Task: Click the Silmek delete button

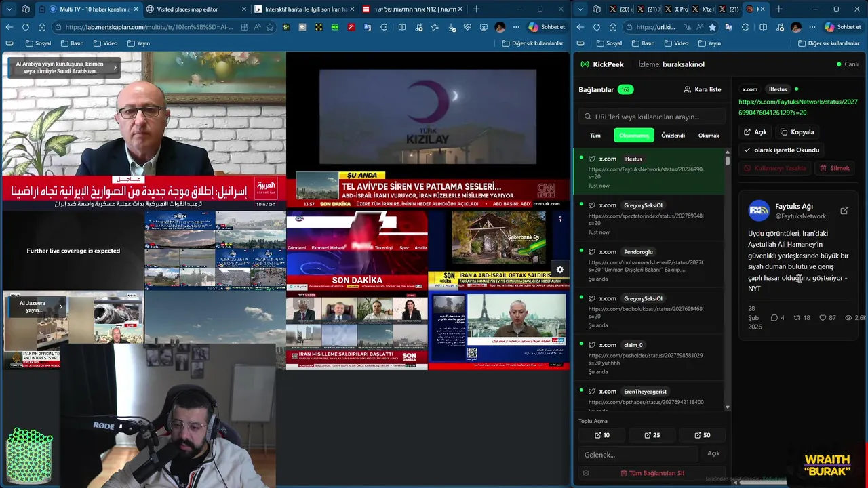Action: (x=835, y=168)
